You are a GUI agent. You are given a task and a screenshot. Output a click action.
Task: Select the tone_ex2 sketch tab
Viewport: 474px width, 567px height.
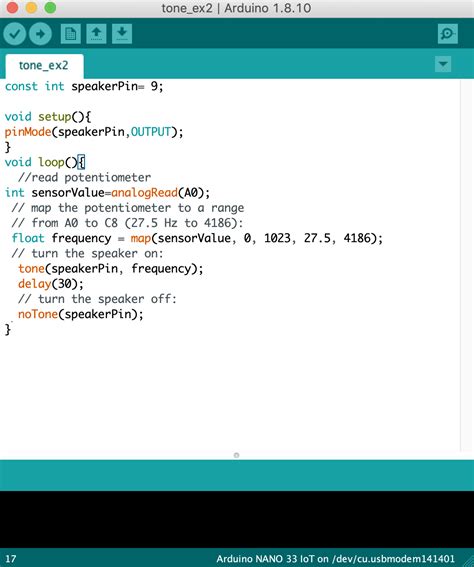coord(44,66)
